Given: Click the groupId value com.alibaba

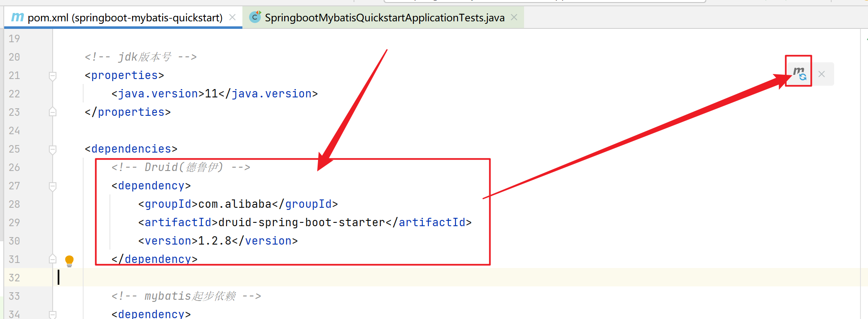Looking at the screenshot, I should (235, 204).
